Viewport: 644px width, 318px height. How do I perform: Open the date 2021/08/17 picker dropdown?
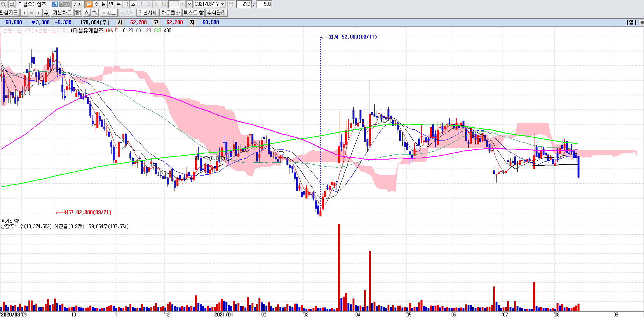pyautogui.click(x=223, y=4)
